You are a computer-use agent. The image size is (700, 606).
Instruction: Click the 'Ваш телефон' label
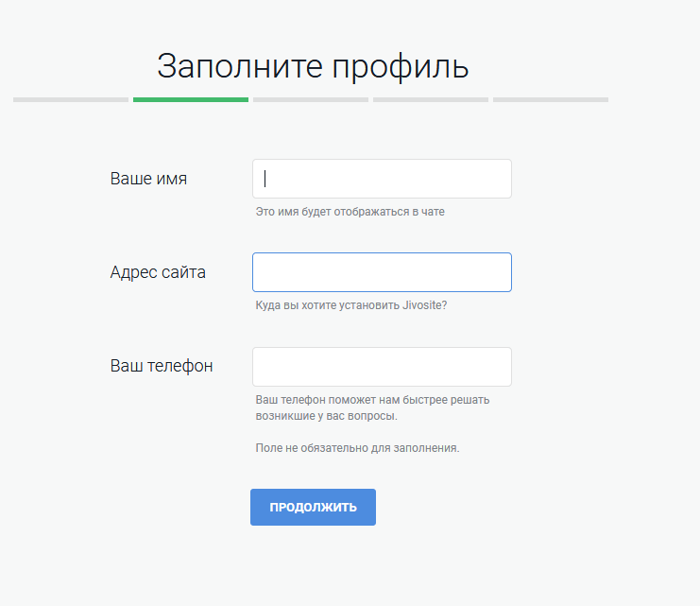(162, 366)
